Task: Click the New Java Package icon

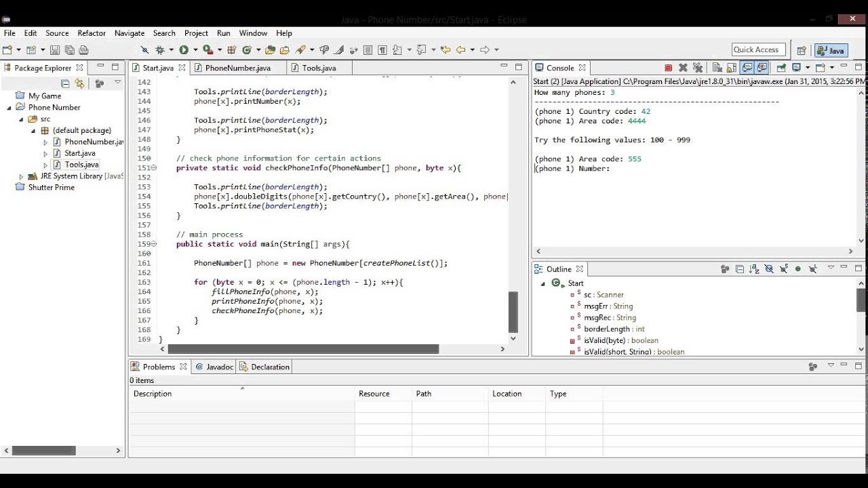Action: click(231, 50)
